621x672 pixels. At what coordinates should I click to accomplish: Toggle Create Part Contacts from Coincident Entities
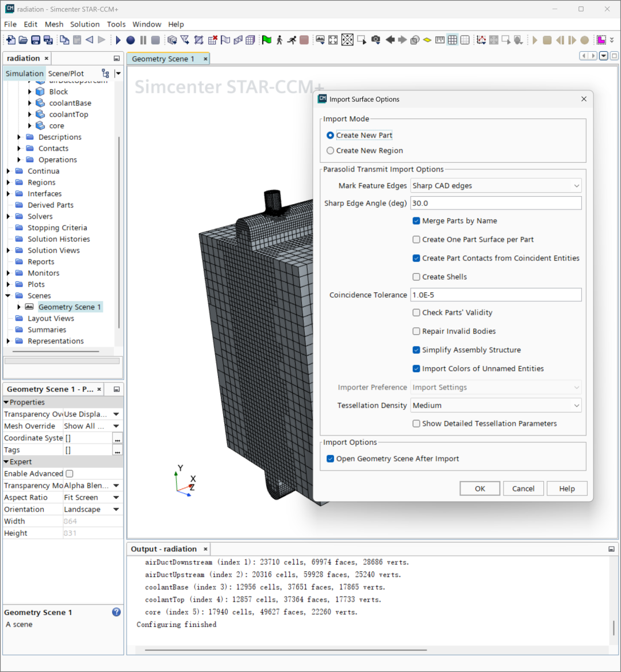click(416, 258)
